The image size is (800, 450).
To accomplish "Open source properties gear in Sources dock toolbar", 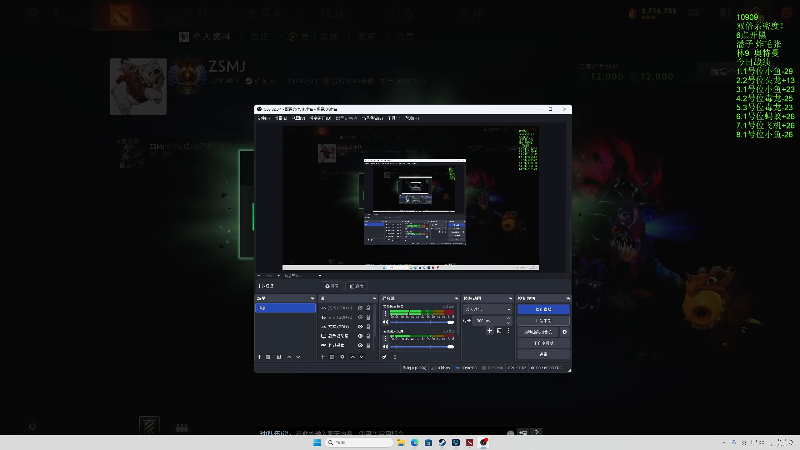I will 342,357.
